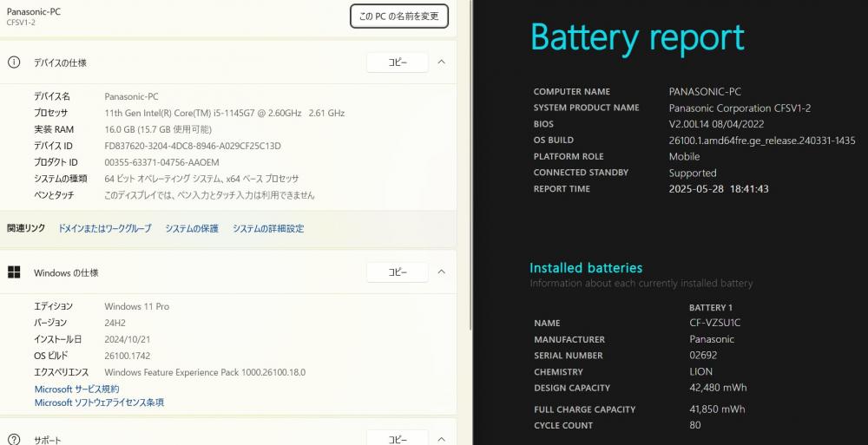868x445 pixels.
Task: Select the installed RAM 16.0 GB value
Action: click(x=158, y=129)
